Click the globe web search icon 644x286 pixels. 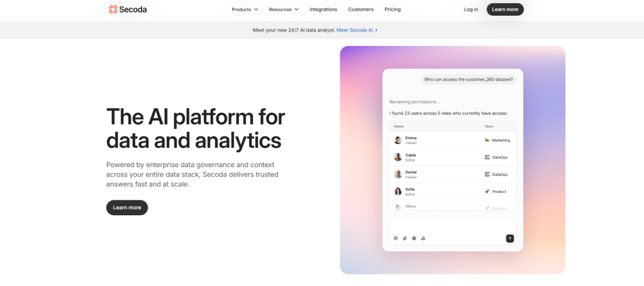[414, 238]
